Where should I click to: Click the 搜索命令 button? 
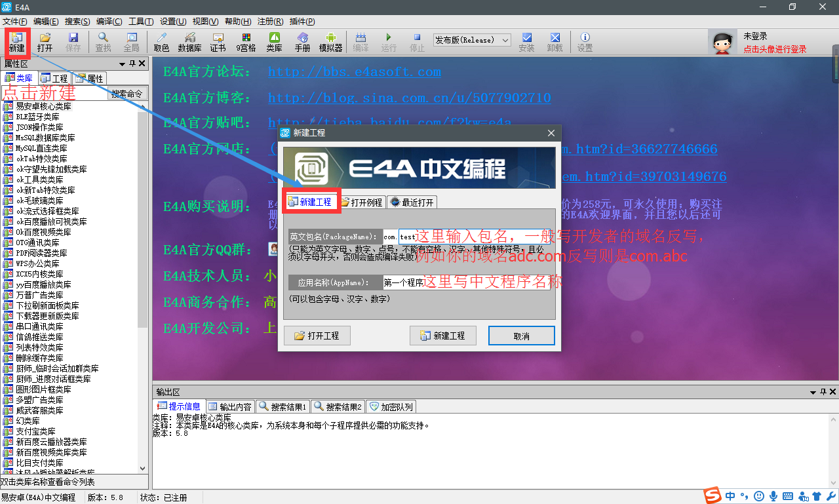point(127,94)
